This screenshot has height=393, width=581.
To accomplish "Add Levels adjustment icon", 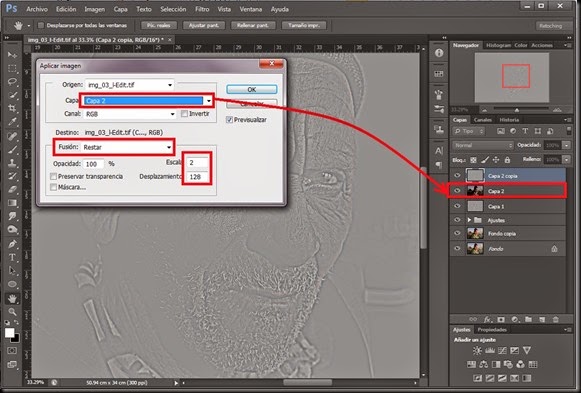I will (490, 350).
